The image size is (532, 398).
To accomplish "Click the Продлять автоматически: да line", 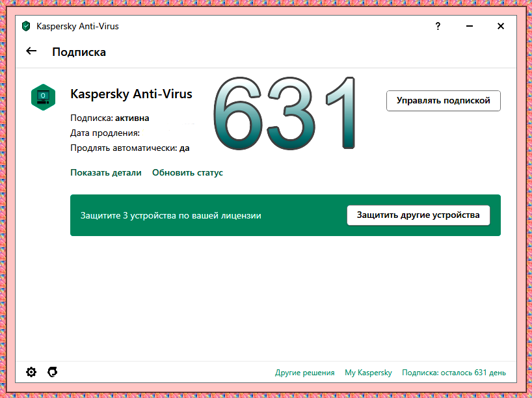I will click(130, 148).
